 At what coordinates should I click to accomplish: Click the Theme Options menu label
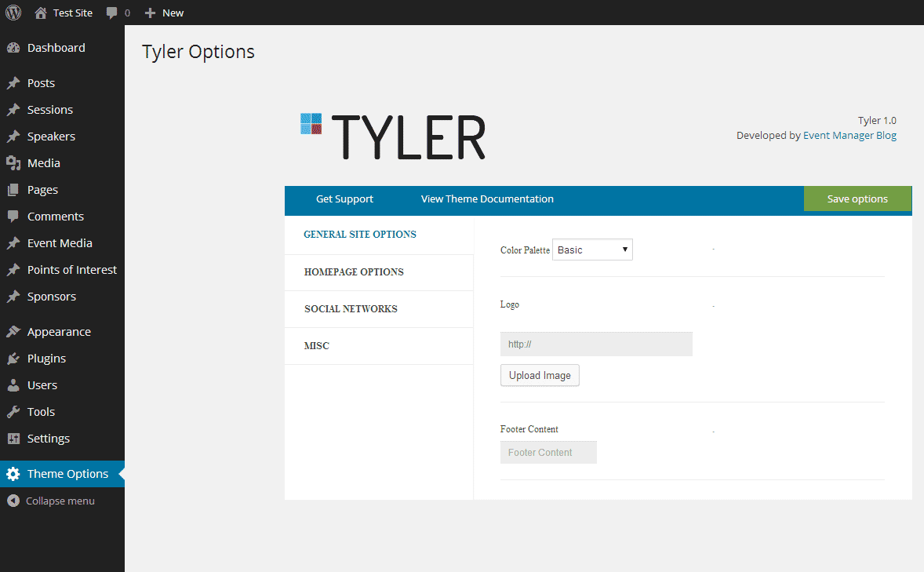[67, 474]
